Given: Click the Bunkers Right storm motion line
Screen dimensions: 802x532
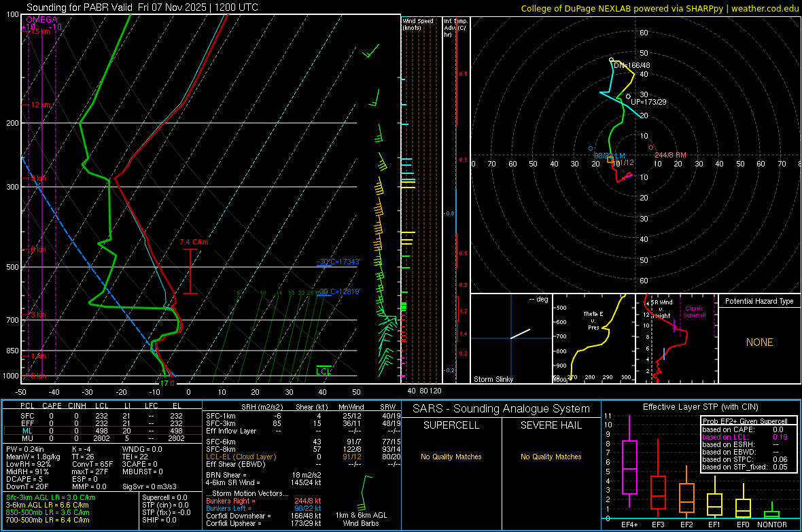Looking at the screenshot, I should (264, 501).
